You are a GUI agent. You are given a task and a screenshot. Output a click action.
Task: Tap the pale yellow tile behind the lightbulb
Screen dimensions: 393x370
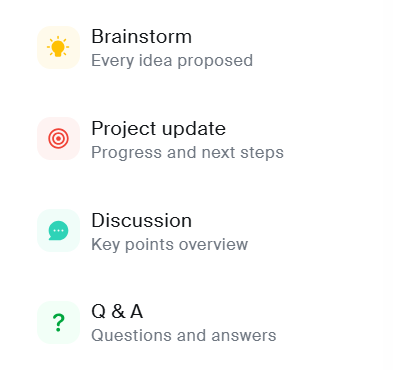tap(58, 48)
